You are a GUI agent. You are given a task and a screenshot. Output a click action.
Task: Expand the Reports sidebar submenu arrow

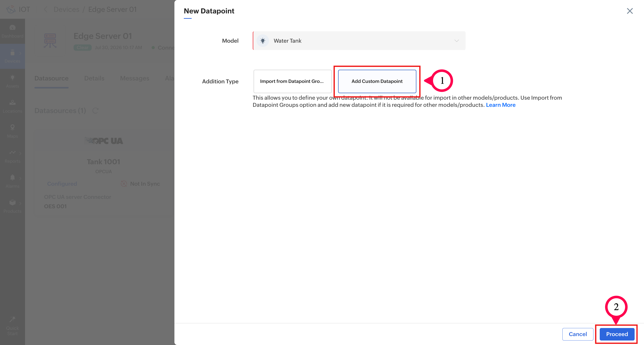pyautogui.click(x=20, y=153)
